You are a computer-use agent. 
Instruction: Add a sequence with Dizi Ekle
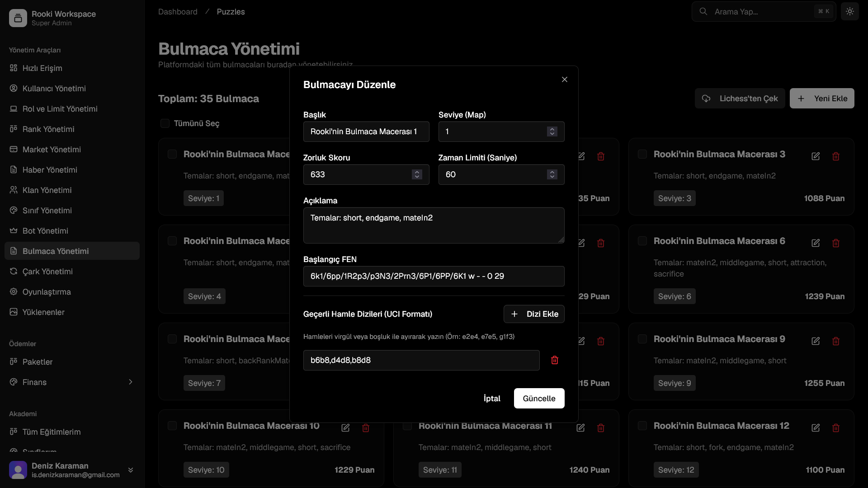(x=534, y=314)
